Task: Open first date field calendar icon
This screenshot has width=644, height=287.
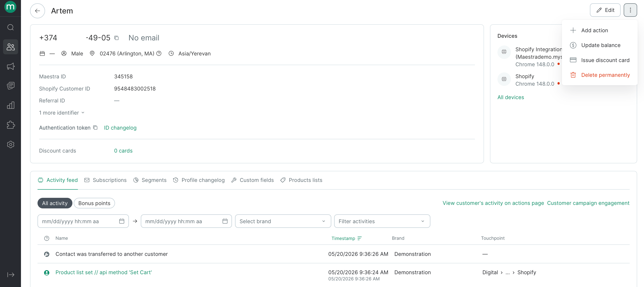Action: pyautogui.click(x=122, y=221)
